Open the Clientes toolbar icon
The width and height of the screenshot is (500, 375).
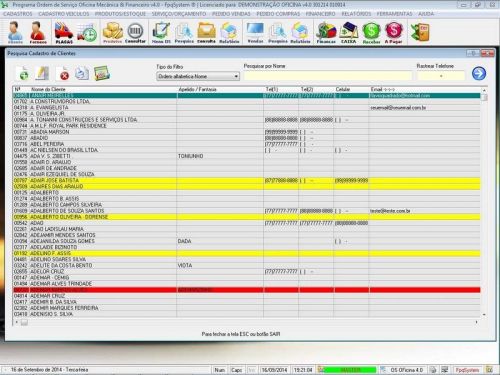(15, 32)
